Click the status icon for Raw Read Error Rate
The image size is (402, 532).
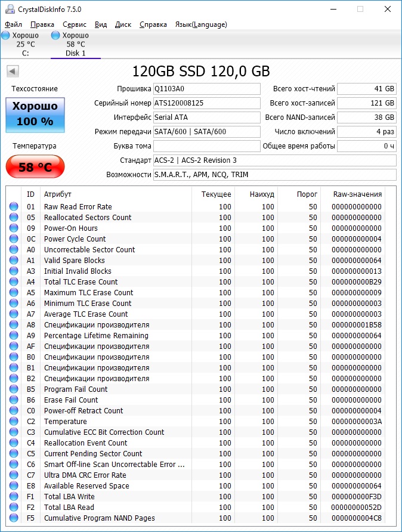coord(14,206)
